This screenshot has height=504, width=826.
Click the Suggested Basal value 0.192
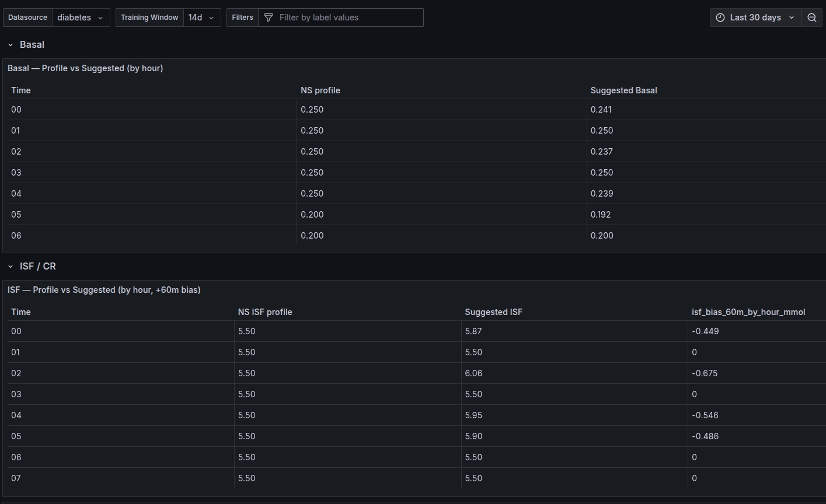tap(601, 215)
